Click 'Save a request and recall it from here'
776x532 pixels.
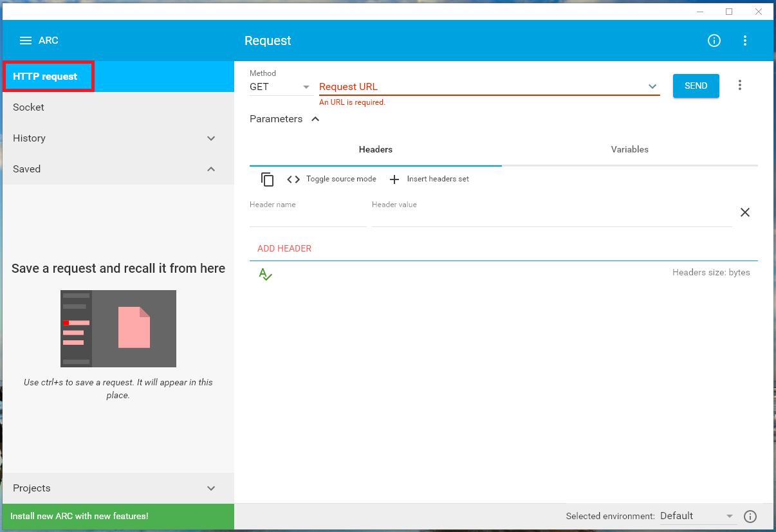click(x=118, y=268)
